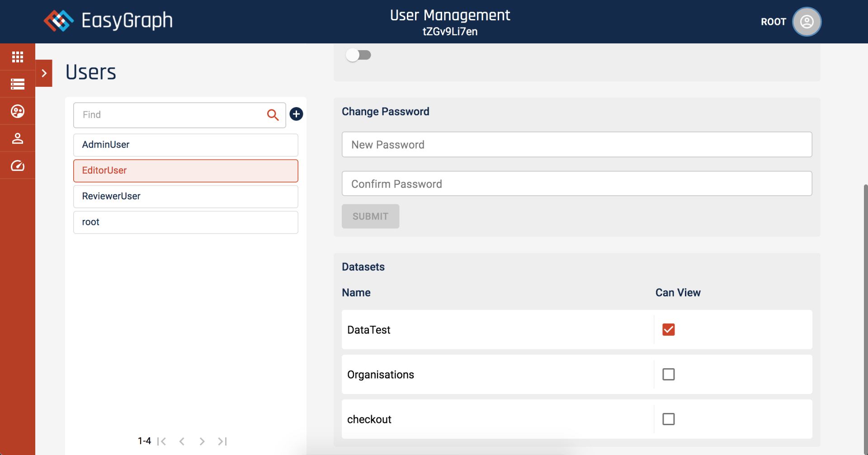Select ReviewerUser from users list
Viewport: 868px width, 455px height.
(x=185, y=197)
